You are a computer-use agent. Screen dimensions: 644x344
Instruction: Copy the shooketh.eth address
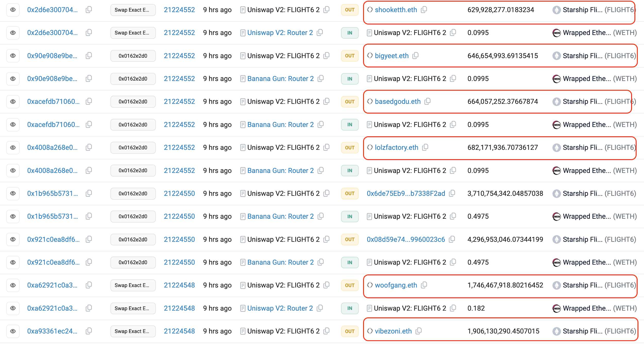coord(424,10)
